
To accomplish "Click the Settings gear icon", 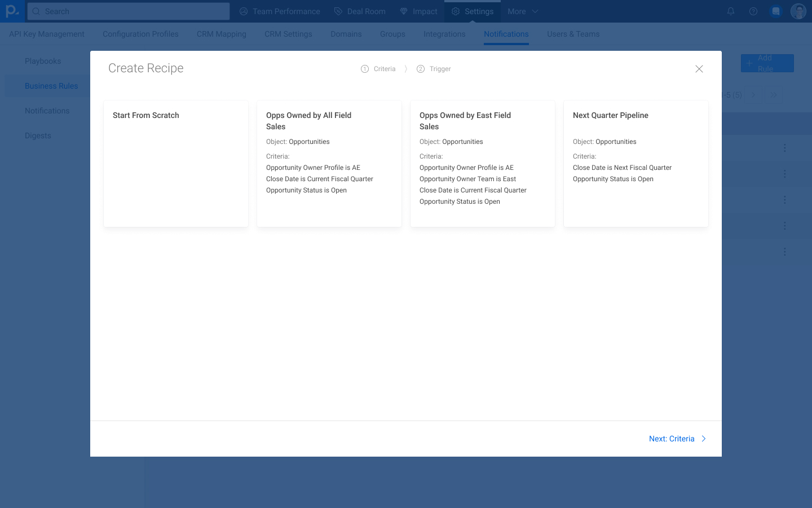I will click(456, 11).
